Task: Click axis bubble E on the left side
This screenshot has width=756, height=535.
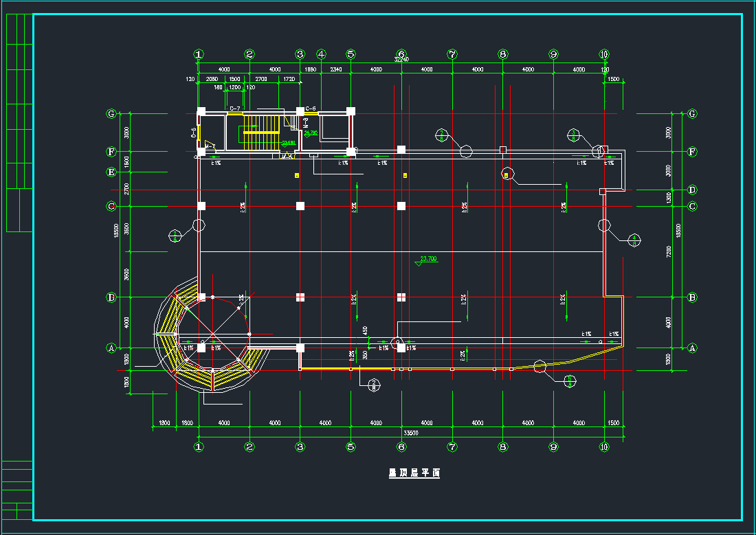Action: (x=111, y=172)
